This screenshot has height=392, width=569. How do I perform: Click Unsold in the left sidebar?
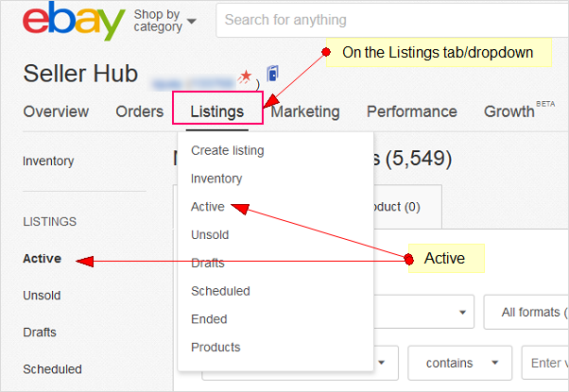point(42,296)
